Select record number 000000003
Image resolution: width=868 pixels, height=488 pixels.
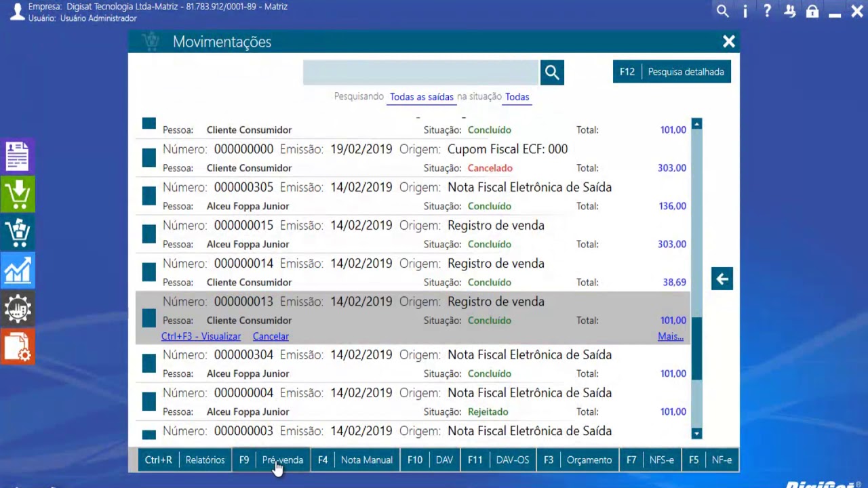click(413, 431)
